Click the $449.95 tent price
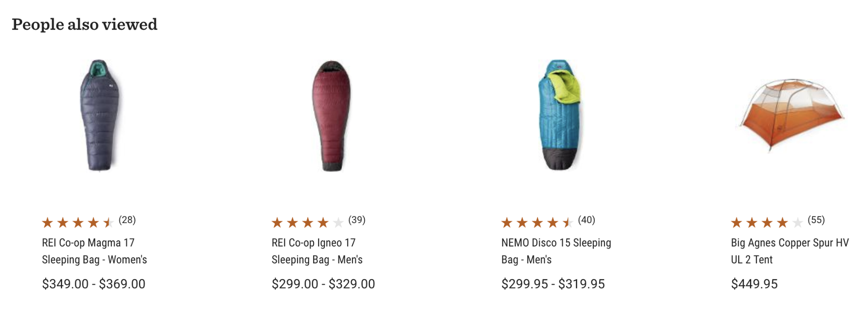 point(754,284)
